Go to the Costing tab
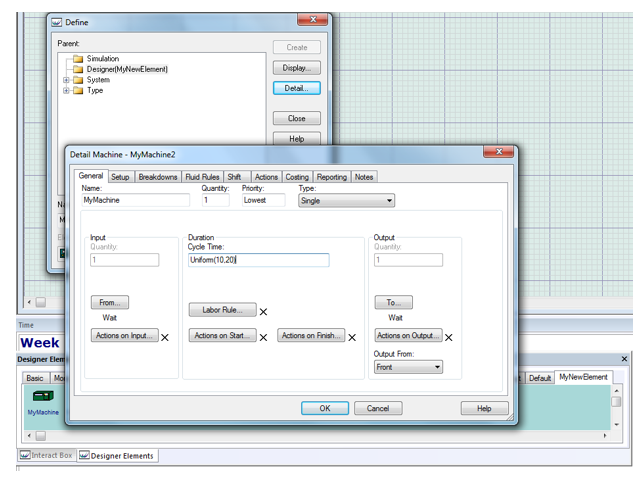The height and width of the screenshot is (477, 644). pos(297,177)
